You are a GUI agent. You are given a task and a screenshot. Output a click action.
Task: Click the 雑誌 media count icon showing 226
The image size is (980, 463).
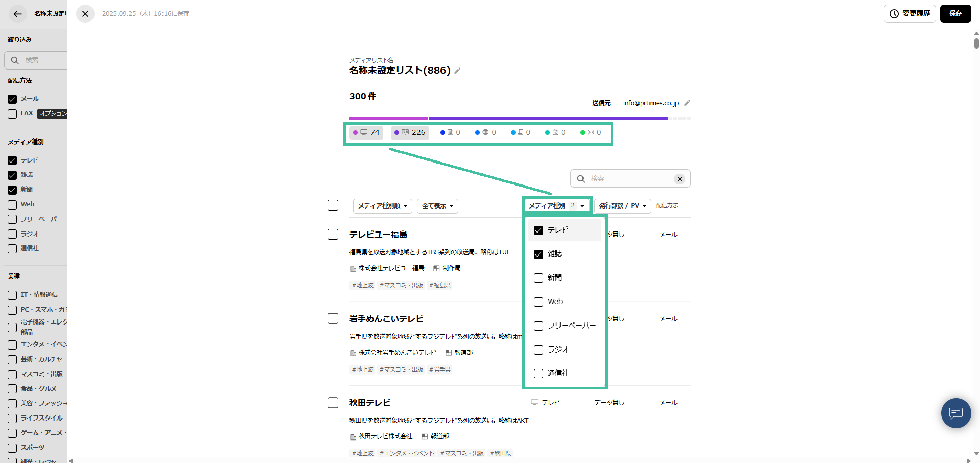pos(409,132)
